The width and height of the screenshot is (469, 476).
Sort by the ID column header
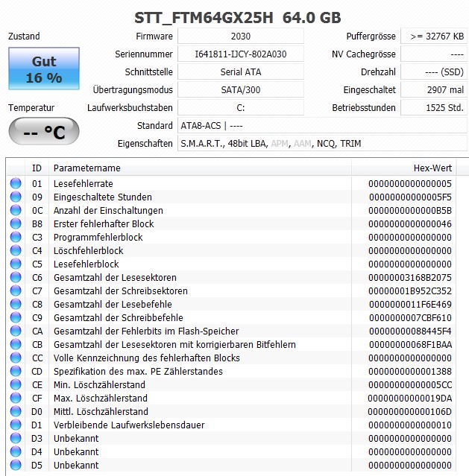point(37,168)
